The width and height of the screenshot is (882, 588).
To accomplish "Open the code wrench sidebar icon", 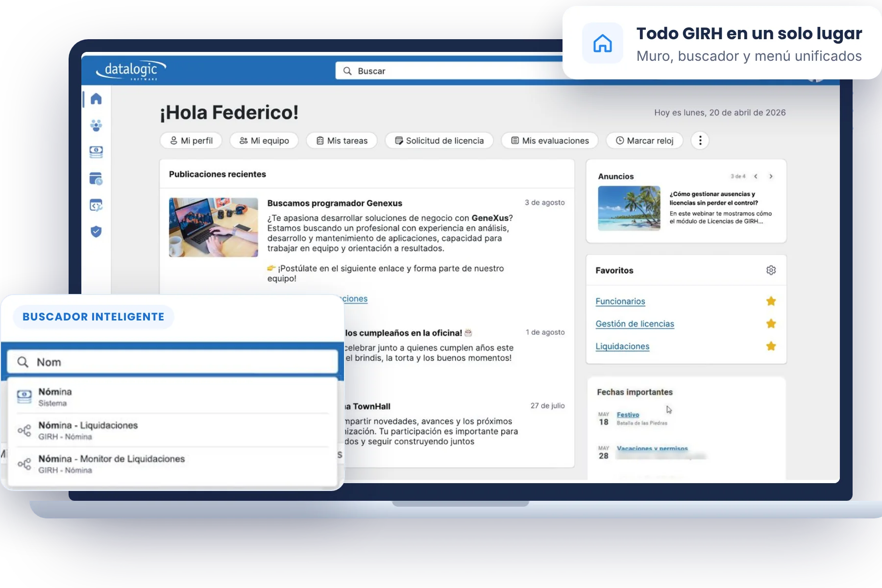I will point(96,205).
